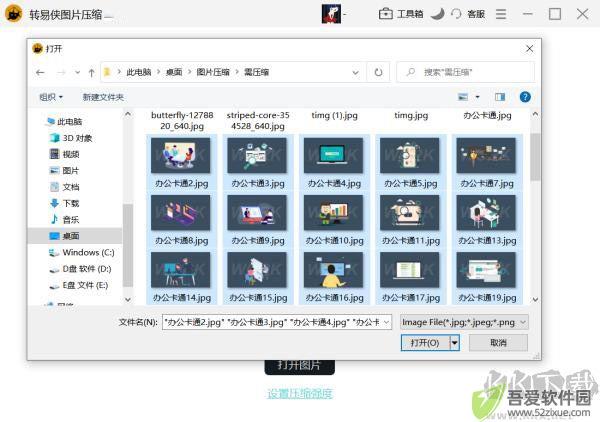600x422 pixels.
Task: Click the user avatar in the app title bar
Action: [x=331, y=14]
